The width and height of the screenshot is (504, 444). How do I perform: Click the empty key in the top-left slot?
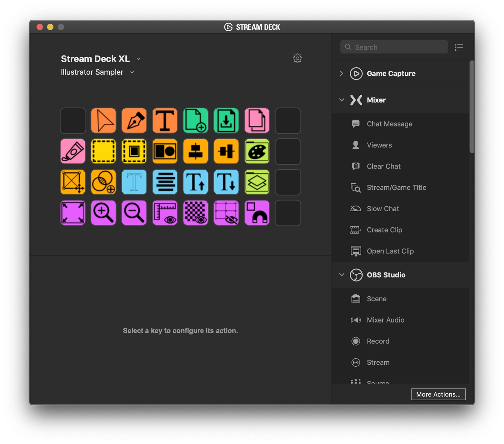[73, 120]
